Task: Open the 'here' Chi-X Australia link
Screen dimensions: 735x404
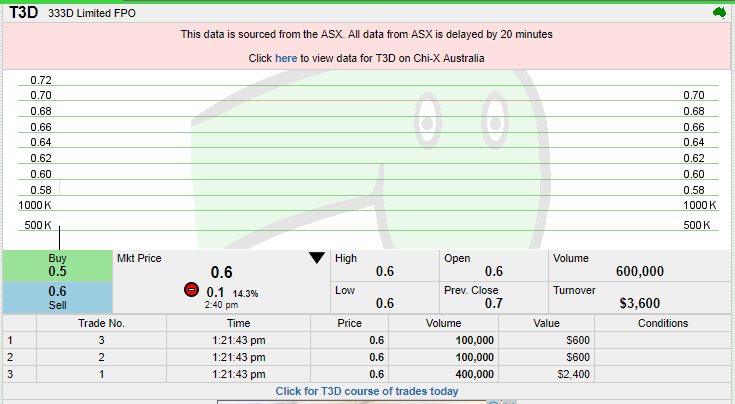Action: [x=286, y=58]
